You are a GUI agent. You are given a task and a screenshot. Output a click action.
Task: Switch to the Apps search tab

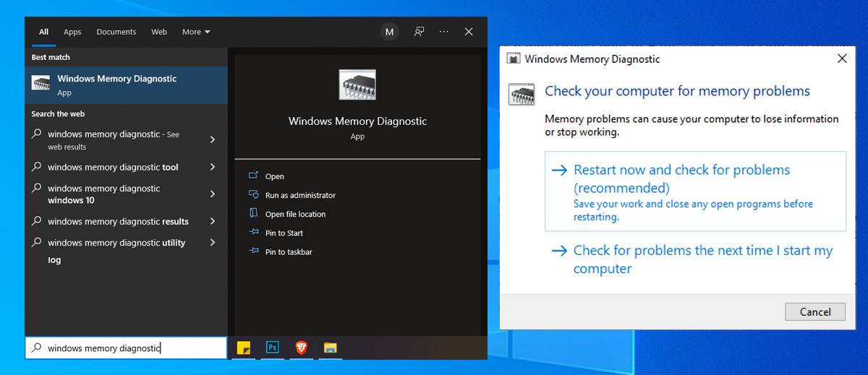point(72,32)
